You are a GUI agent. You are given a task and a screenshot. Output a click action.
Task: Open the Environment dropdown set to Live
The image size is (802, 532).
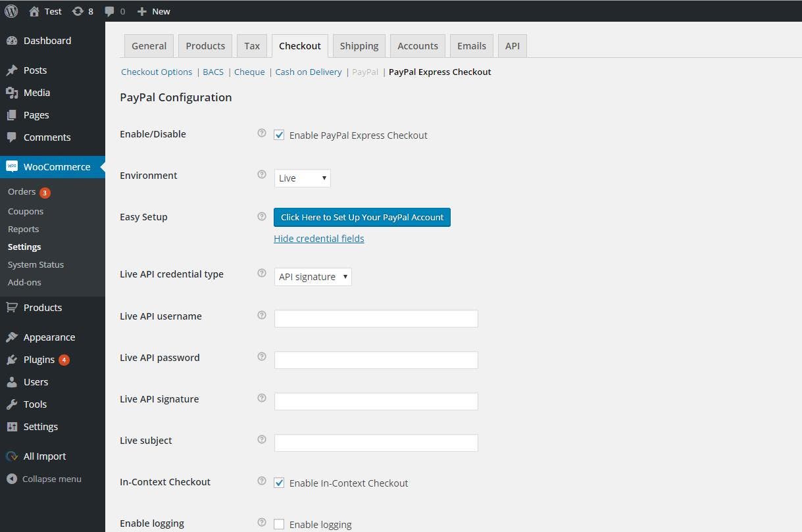[x=302, y=178]
